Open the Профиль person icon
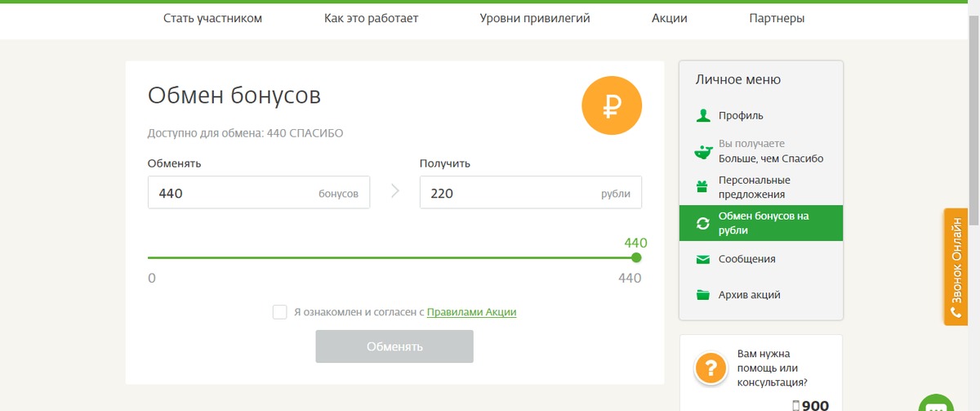Screen dimensions: 980x411 pyautogui.click(x=702, y=116)
